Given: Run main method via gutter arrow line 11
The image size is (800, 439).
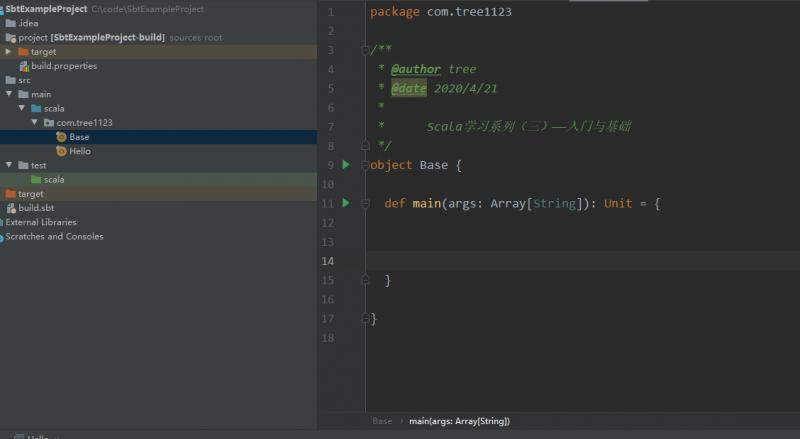Looking at the screenshot, I should pos(346,203).
